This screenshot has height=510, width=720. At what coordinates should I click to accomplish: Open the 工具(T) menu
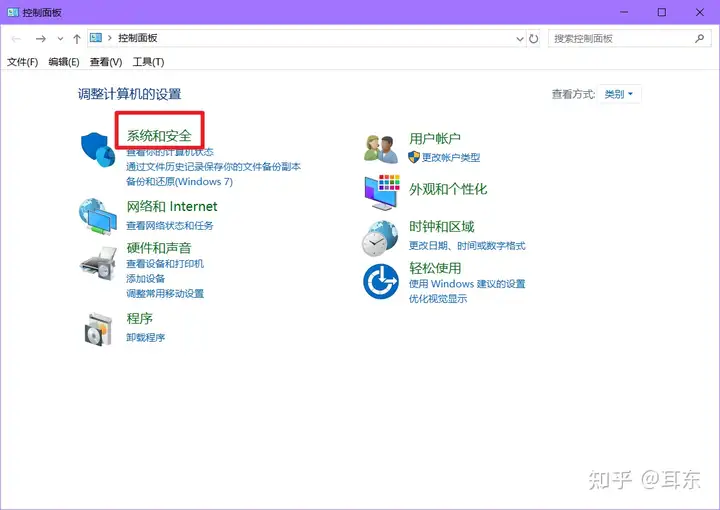148,62
